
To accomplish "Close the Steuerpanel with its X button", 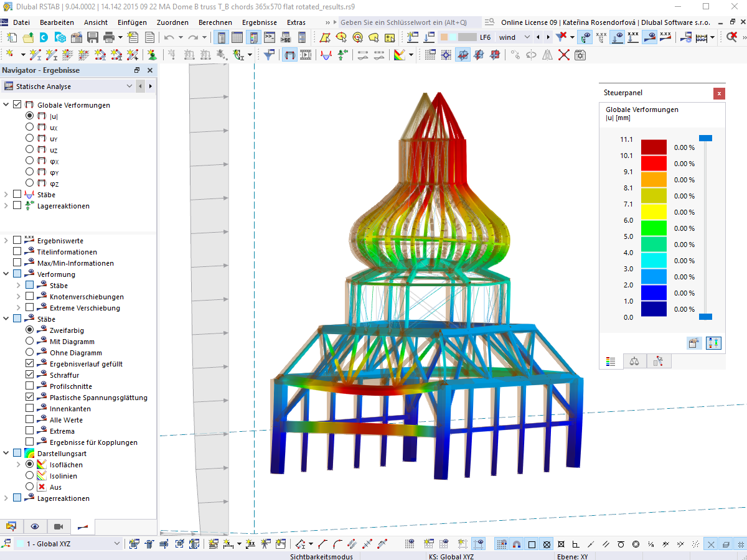I will tap(720, 93).
